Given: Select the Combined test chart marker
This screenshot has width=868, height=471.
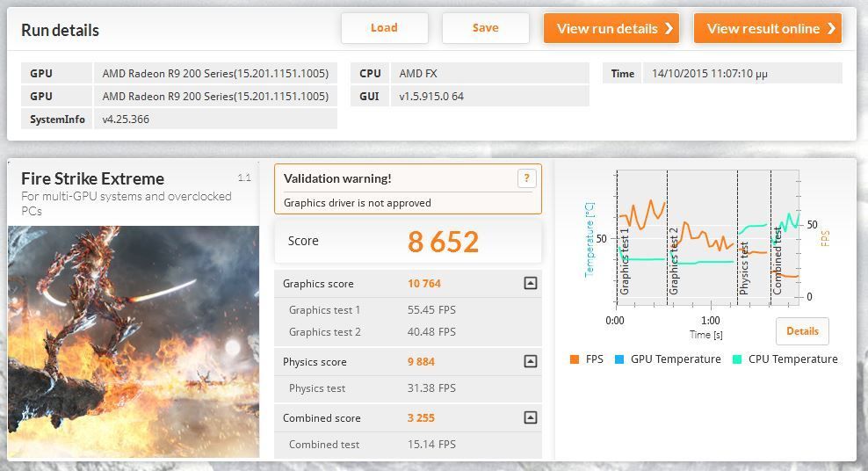Looking at the screenshot, I should coord(778,261).
